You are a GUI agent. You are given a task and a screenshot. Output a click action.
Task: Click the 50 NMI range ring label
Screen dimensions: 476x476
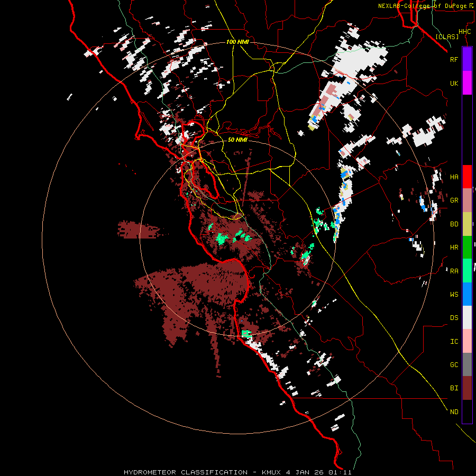tap(237, 140)
